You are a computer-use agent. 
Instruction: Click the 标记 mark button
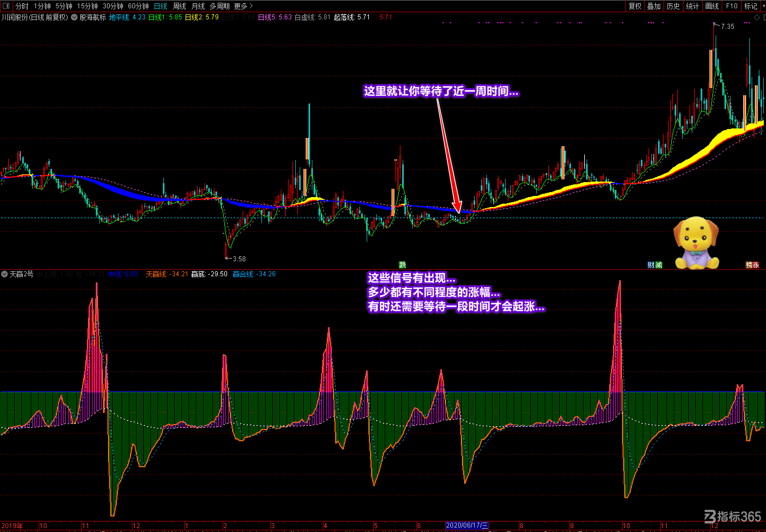[x=750, y=6]
